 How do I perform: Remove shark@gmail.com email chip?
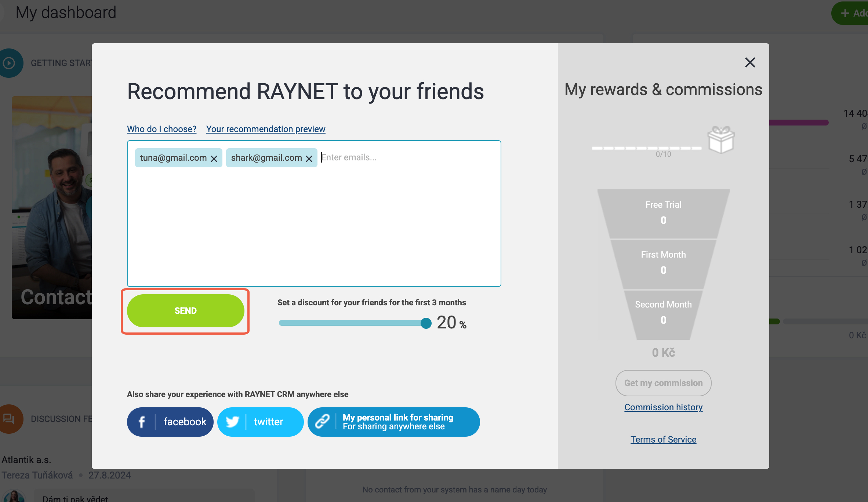click(309, 159)
